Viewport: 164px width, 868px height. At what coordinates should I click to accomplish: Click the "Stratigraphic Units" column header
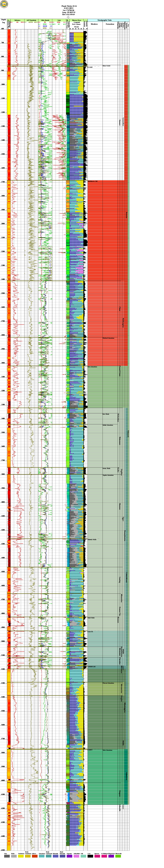point(105,20)
